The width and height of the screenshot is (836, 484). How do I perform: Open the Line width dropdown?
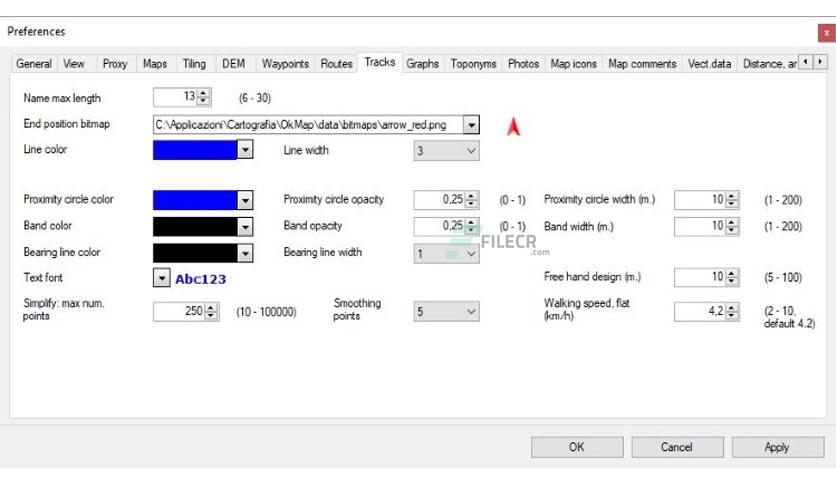446,151
